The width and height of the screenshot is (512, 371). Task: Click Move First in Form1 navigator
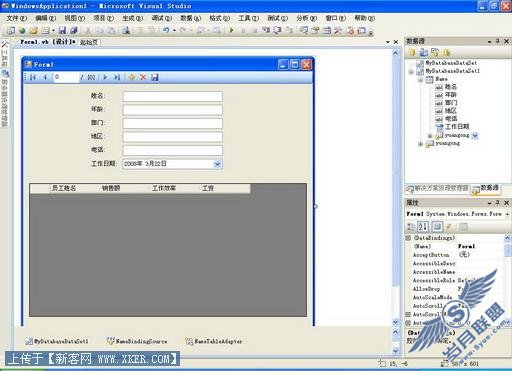click(x=33, y=77)
